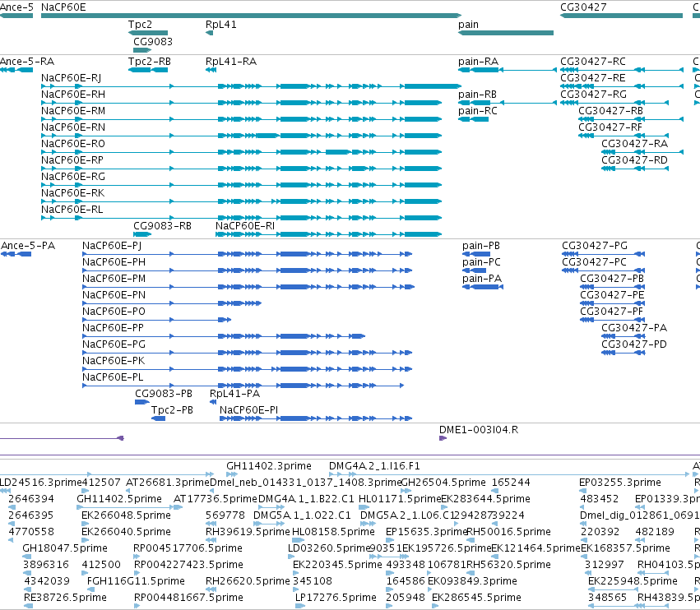
Task: Select the NaCP60E-RN transcript label
Action: coord(73,127)
